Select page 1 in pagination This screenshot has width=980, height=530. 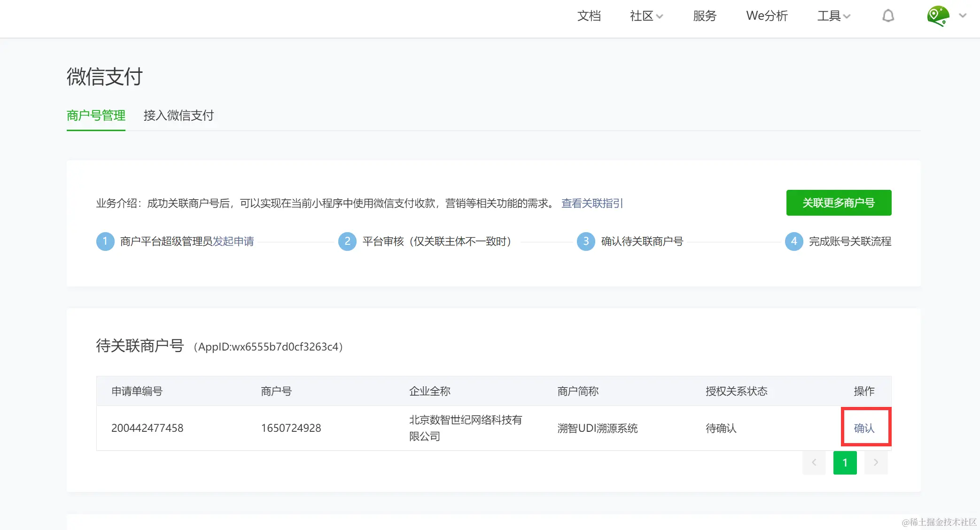click(x=845, y=463)
